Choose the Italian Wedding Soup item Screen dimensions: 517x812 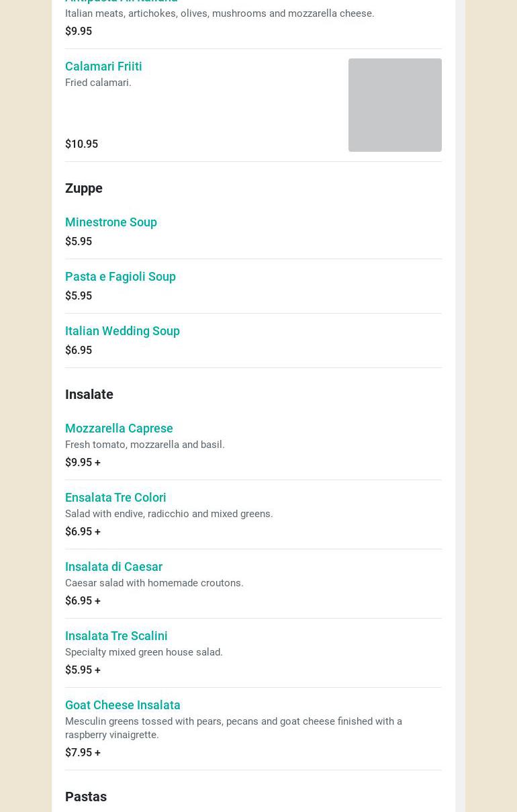(122, 331)
